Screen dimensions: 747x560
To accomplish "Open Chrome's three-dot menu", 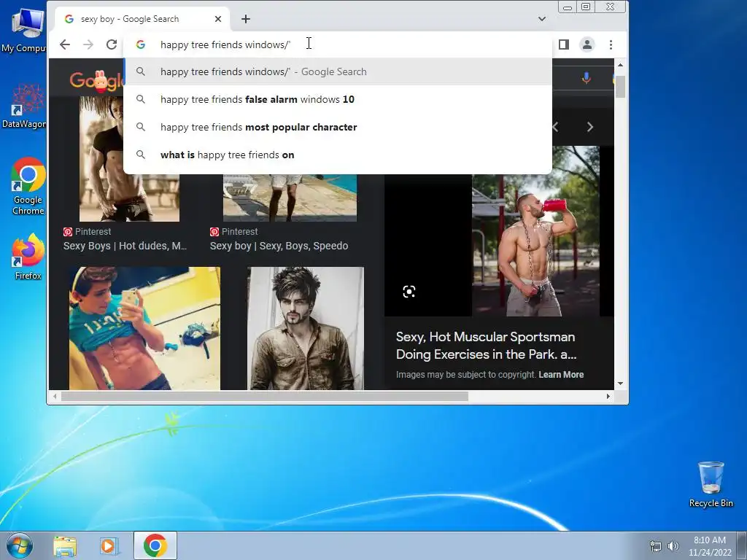I will [x=611, y=44].
